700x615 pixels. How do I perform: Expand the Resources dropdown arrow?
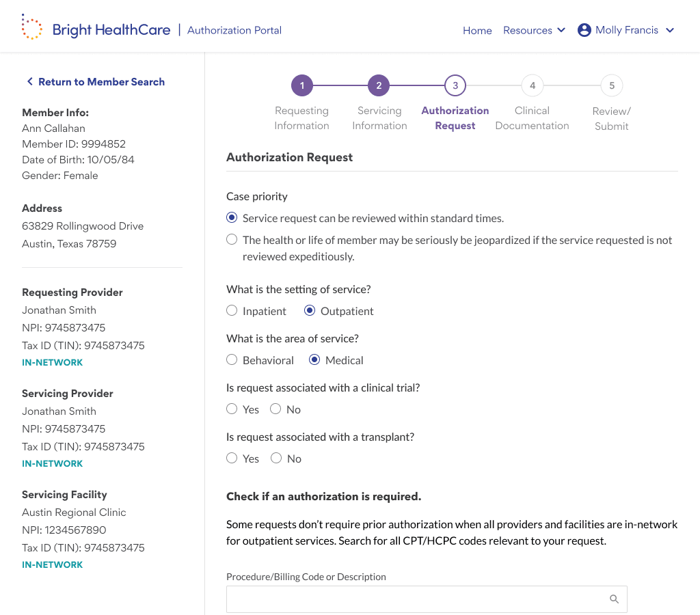(x=562, y=30)
